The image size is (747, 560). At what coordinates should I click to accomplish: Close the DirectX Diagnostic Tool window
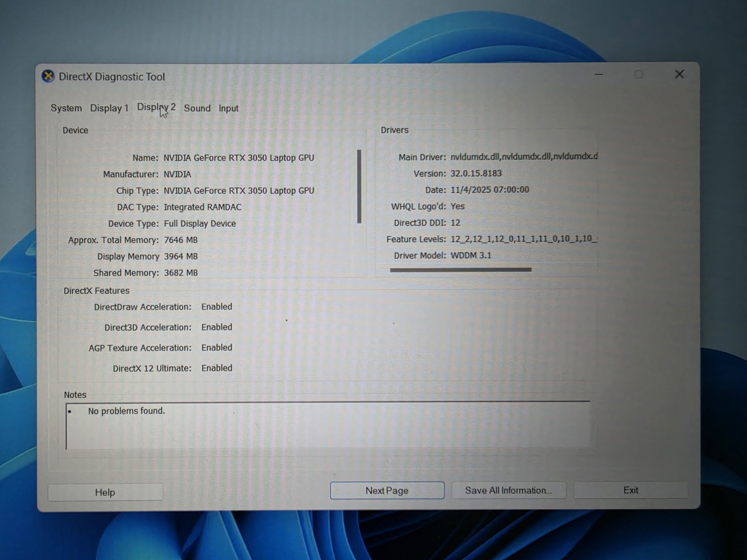(679, 74)
